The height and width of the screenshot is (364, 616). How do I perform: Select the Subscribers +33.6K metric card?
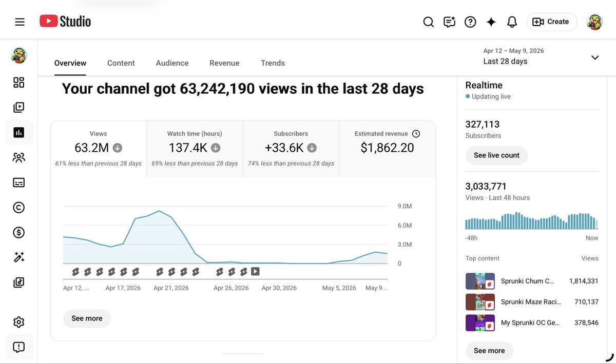point(291,149)
